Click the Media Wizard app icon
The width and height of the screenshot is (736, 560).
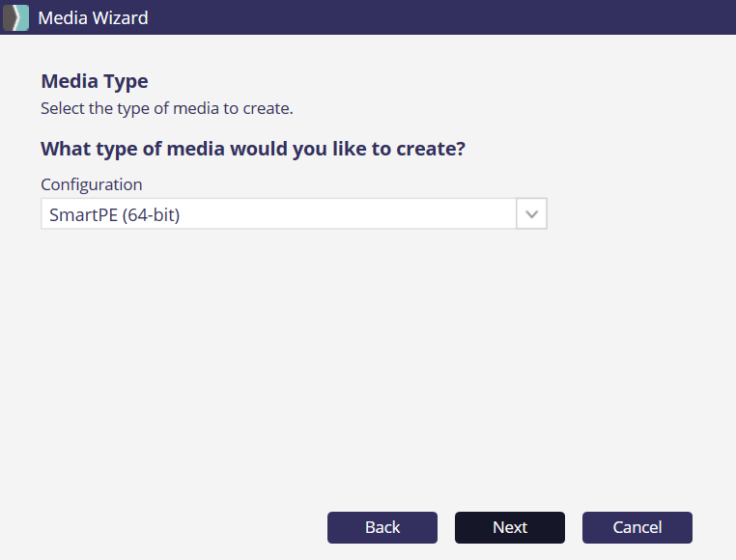(16, 17)
